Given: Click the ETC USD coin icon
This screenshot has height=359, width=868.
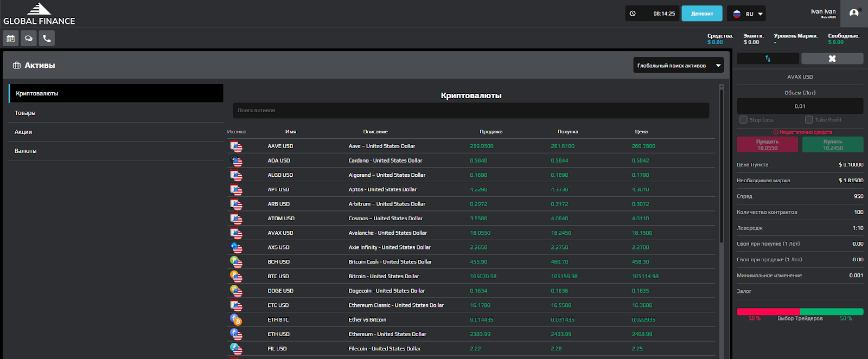Looking at the screenshot, I should pos(236,305).
